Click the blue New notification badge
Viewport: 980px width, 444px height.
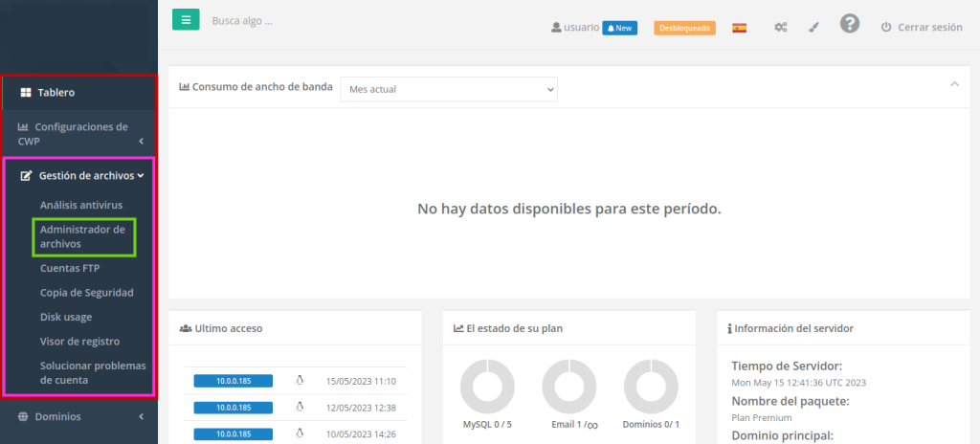619,28
